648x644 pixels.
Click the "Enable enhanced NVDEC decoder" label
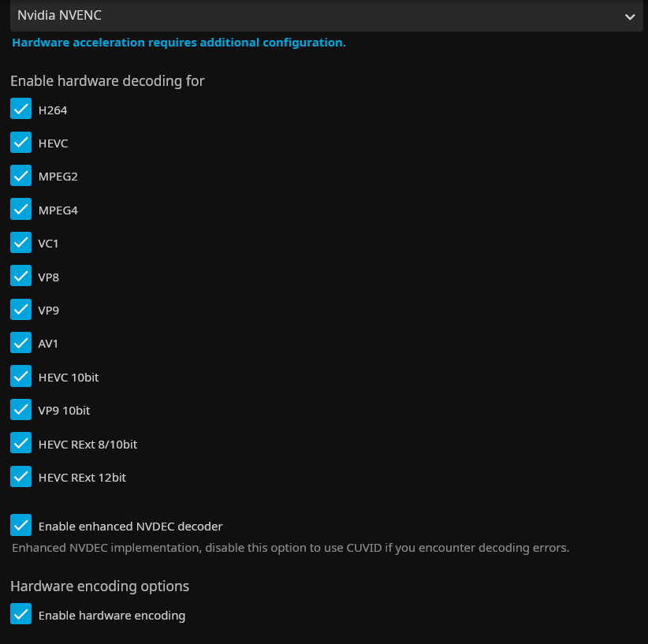(130, 526)
